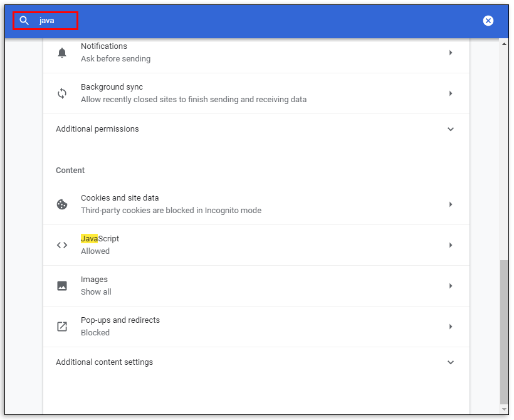The height and width of the screenshot is (420, 514).
Task: Click the Cookies and site data icon
Action: click(x=62, y=204)
